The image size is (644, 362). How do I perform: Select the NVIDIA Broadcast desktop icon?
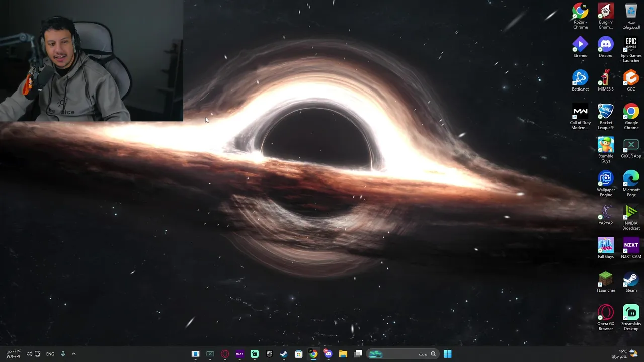coord(631,217)
